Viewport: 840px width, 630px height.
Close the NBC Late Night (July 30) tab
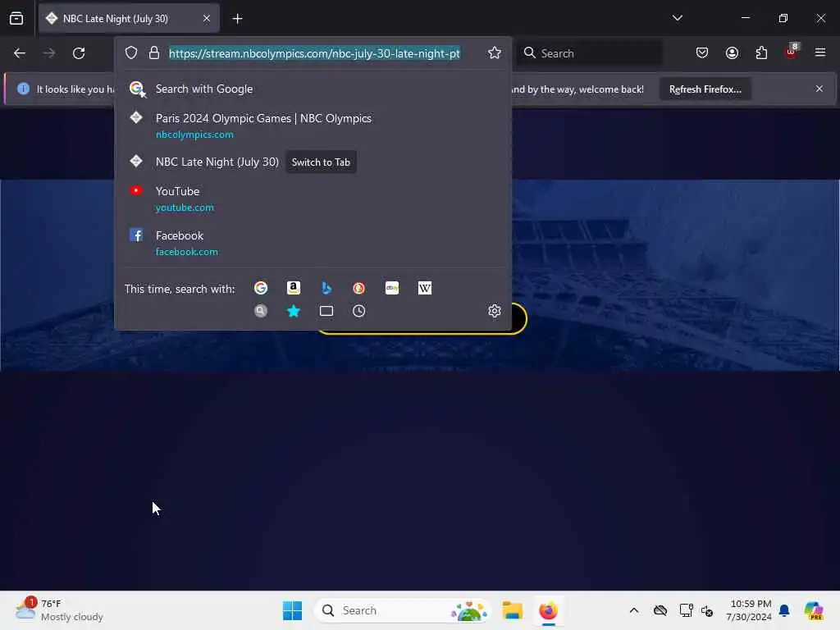[x=207, y=18]
